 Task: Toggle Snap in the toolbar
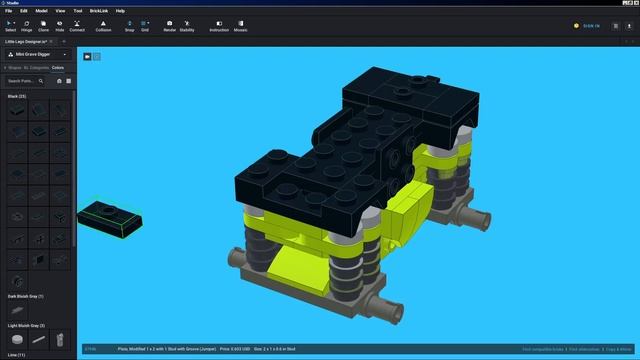coord(129,26)
